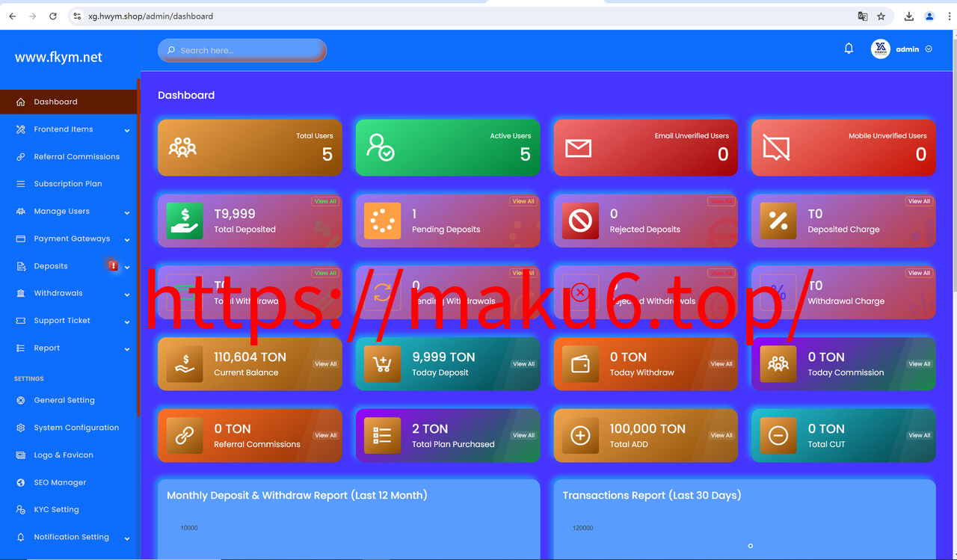Open the notifications bell icon
Viewport: 957px width, 560px height.
tap(849, 49)
